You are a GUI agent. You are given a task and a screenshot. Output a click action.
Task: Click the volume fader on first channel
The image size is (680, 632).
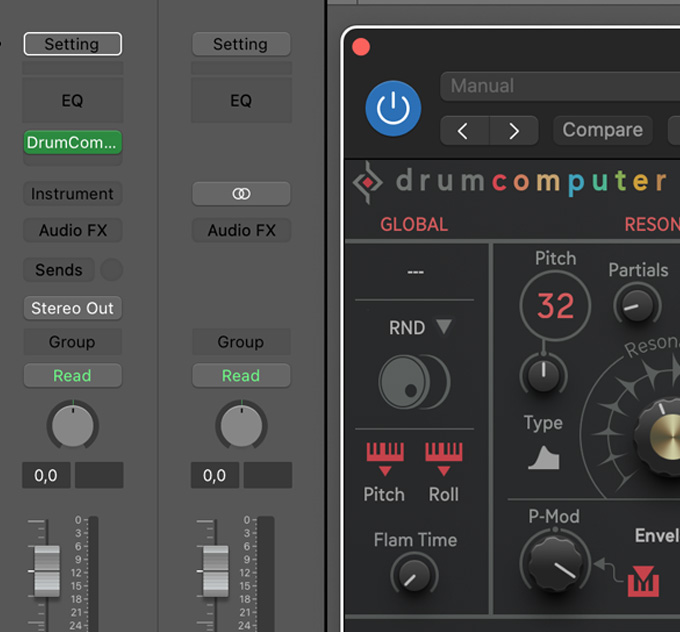tap(47, 571)
